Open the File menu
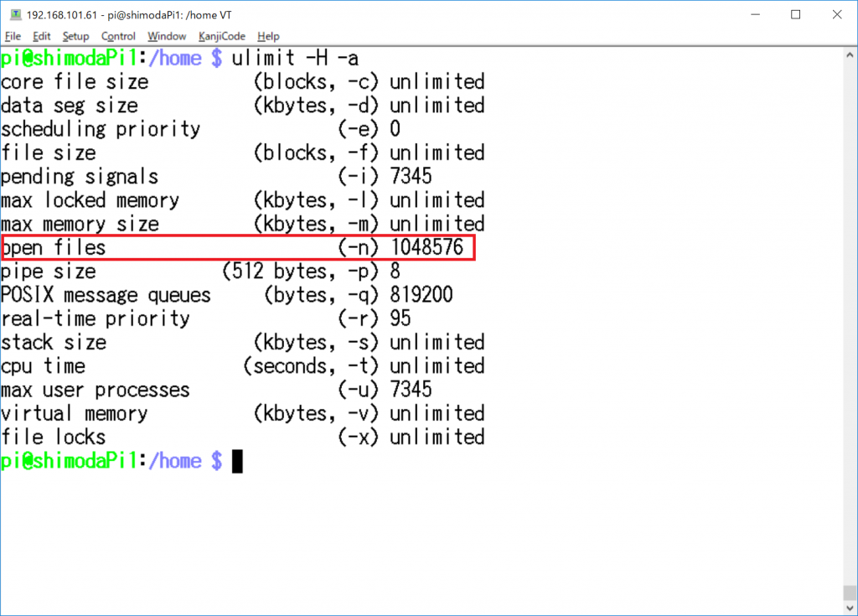Viewport: 858px width, 616px height. coord(13,36)
